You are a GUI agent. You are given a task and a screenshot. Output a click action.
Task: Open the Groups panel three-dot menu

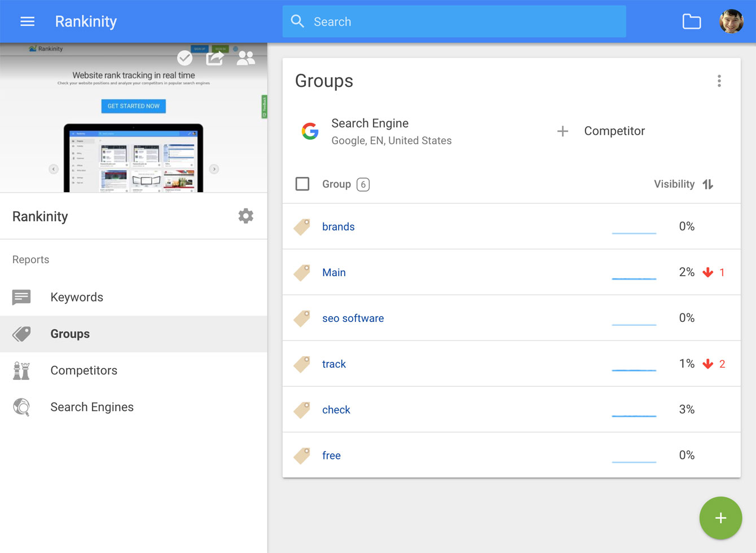tap(719, 81)
